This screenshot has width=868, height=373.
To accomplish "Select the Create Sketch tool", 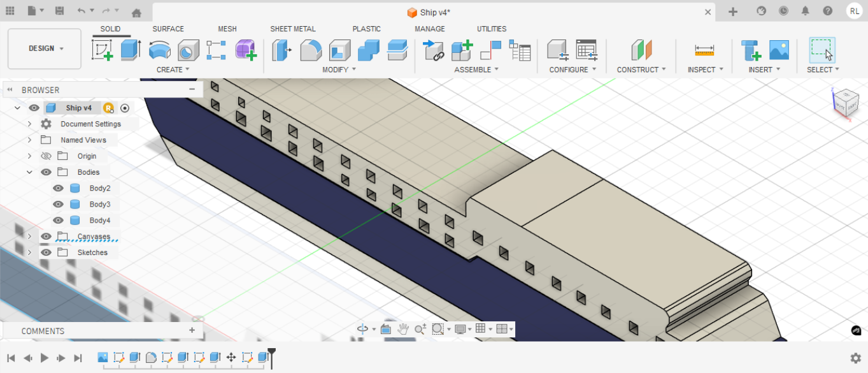I will (103, 50).
